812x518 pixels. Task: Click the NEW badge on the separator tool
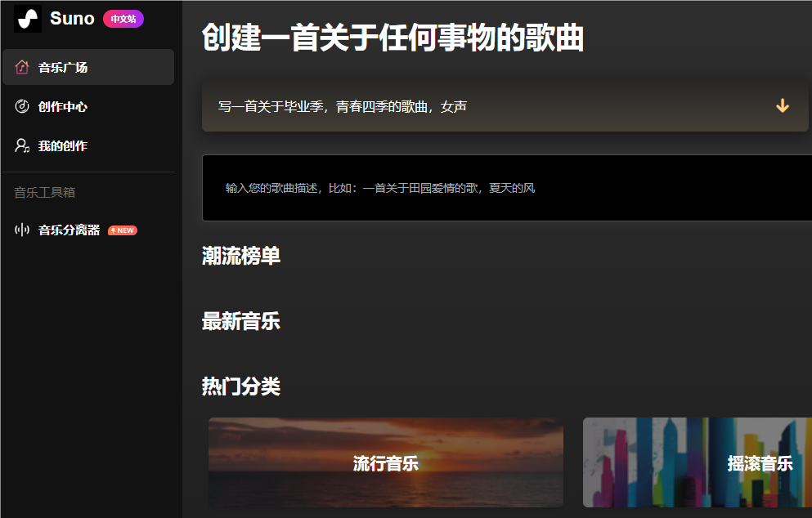coord(121,230)
